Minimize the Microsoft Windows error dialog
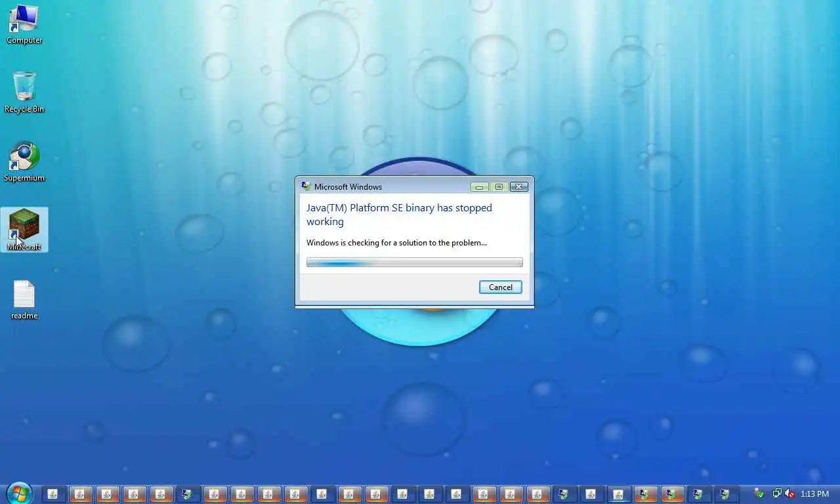 (479, 187)
